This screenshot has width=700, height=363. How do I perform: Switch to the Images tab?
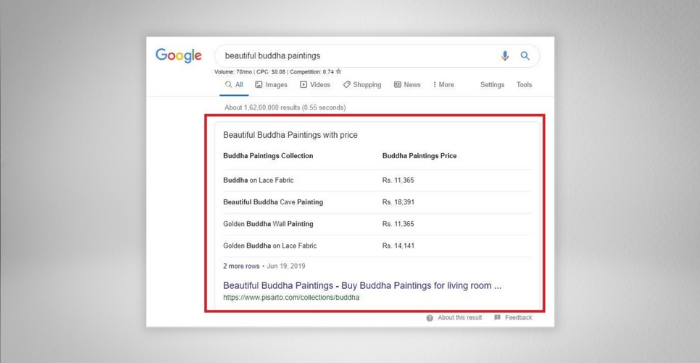271,85
